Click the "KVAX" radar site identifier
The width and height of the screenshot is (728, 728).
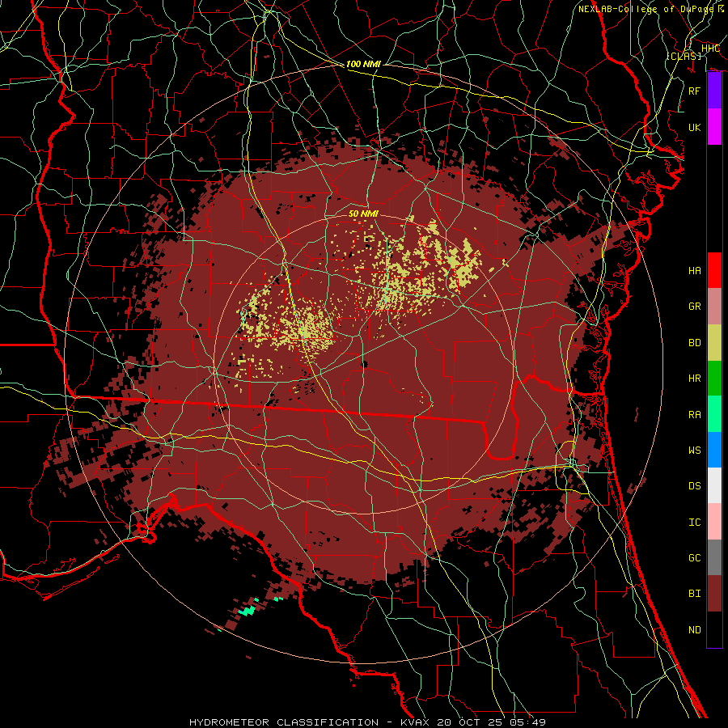415,722
